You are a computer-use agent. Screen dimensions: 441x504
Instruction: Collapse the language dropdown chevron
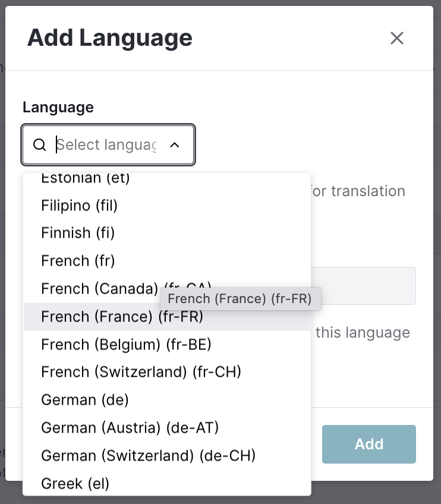[175, 145]
